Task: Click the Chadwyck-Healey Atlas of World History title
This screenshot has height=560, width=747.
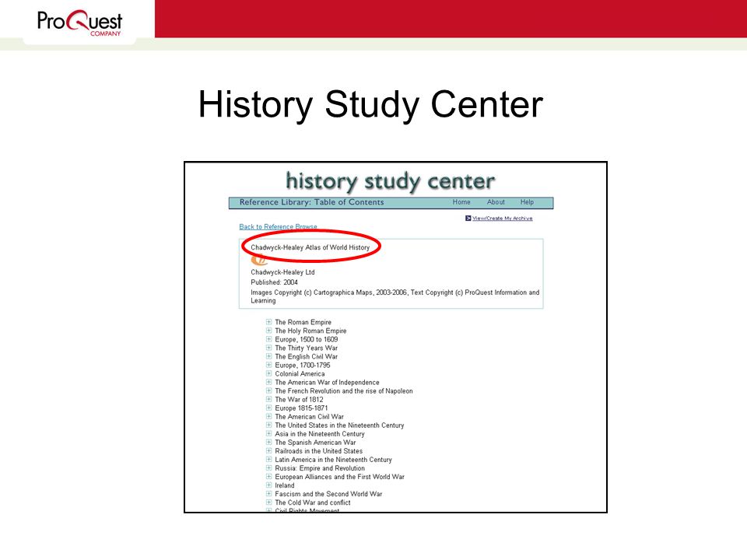Action: coord(310,247)
